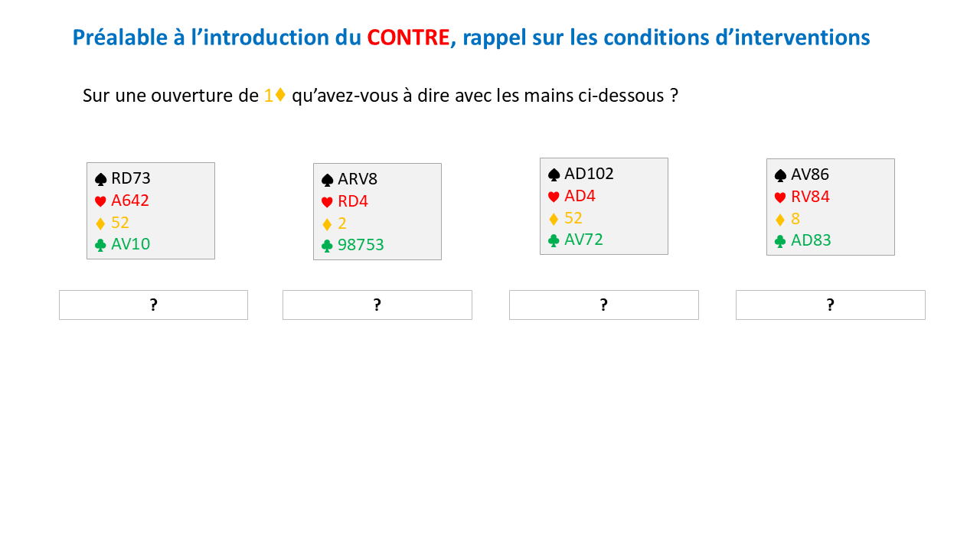
Task: Select the answer box under the ARV8 hand
Action: [377, 305]
